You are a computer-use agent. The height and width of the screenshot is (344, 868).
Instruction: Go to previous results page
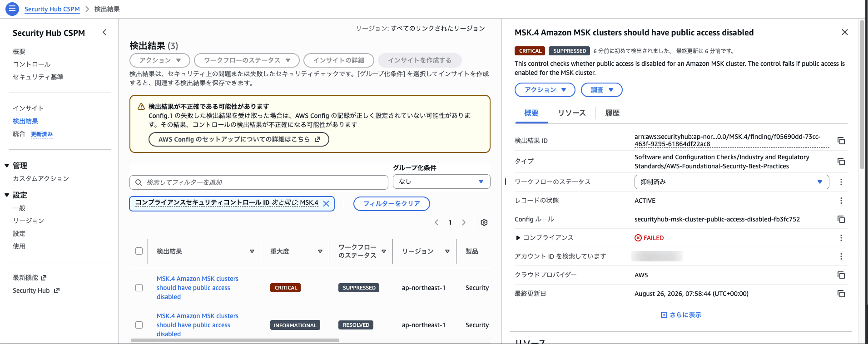click(x=436, y=222)
